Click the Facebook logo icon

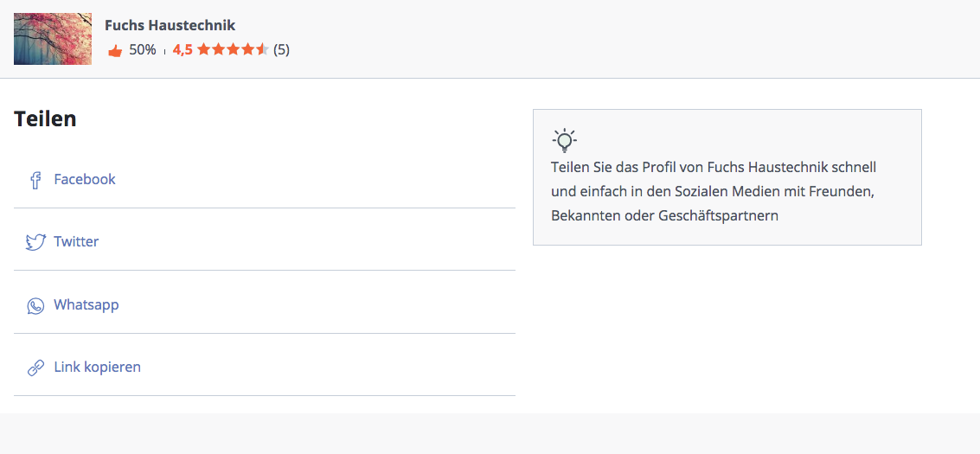(x=35, y=180)
